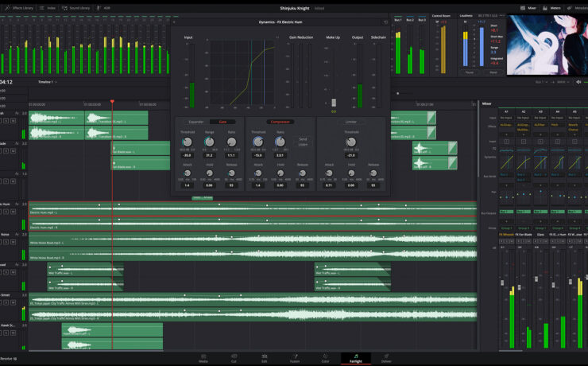The image size is (588, 366).
Task: Open A1 channel EQ curve in Mixer
Action: tap(506, 150)
